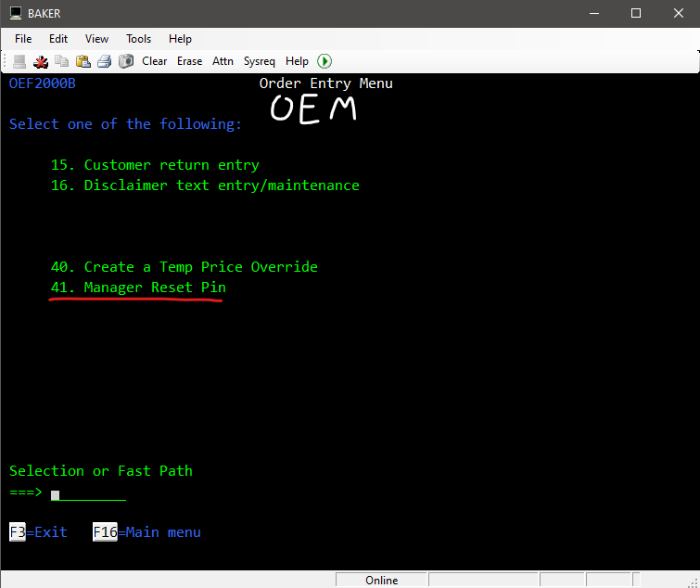Click the Selection or Fast Path input field
This screenshot has width=700, height=588.
[88, 492]
